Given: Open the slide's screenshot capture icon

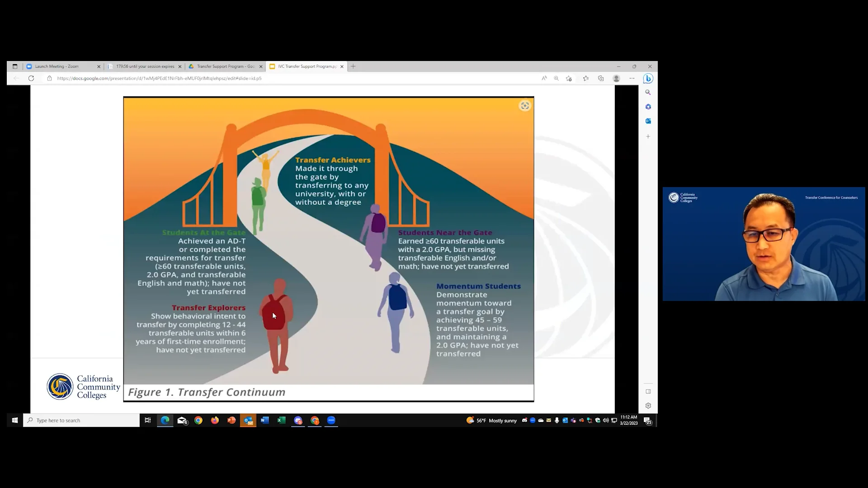Looking at the screenshot, I should (525, 106).
